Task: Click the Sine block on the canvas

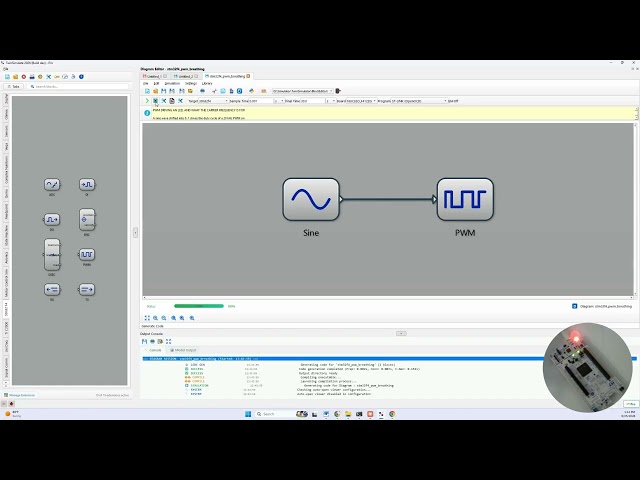Action: (x=311, y=199)
